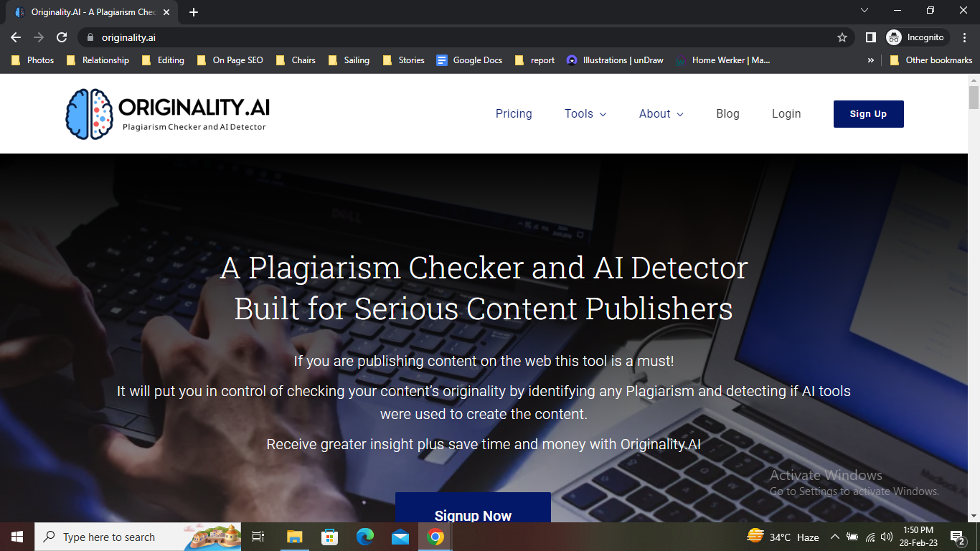Open File Explorer from the taskbar
Viewport: 980px width, 551px height.
[x=295, y=537]
